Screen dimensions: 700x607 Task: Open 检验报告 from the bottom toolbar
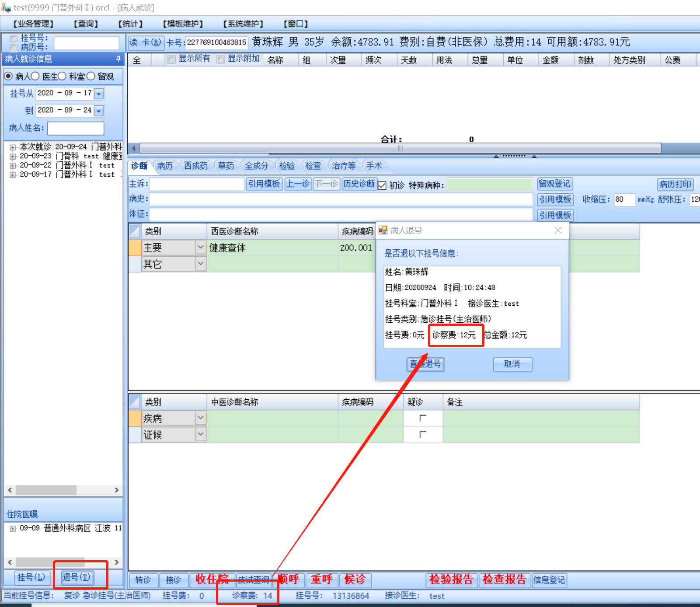pos(452,580)
